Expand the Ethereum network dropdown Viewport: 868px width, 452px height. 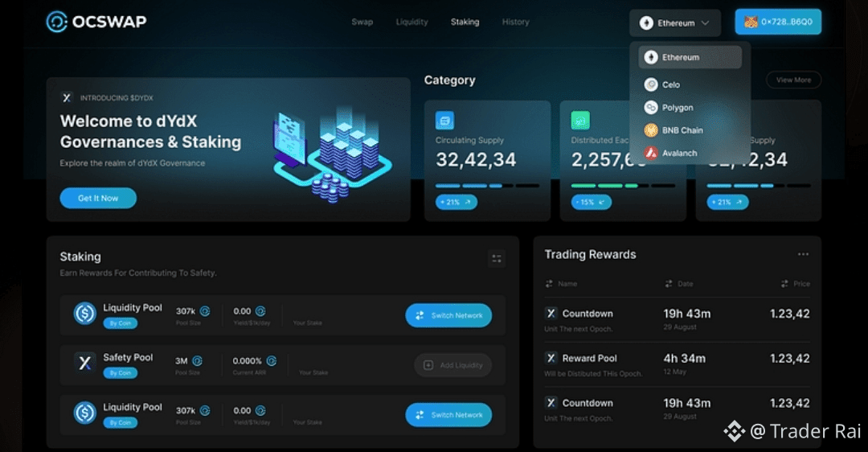pos(675,23)
